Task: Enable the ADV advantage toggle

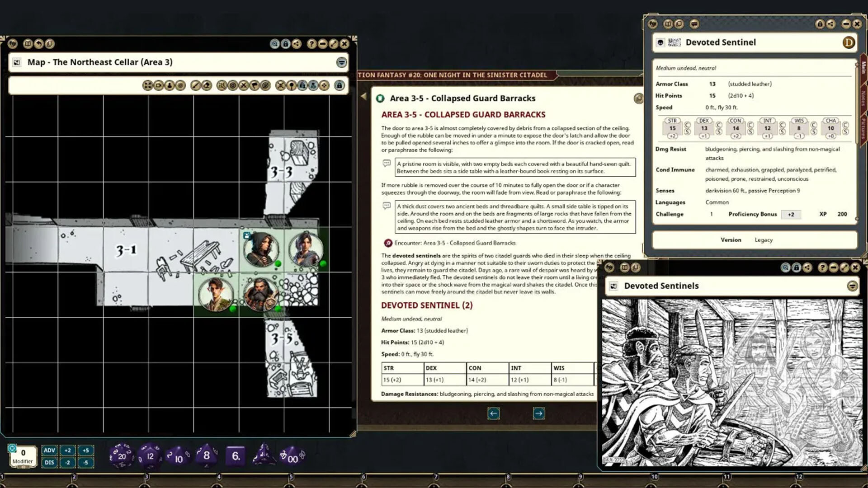Action: pos(49,450)
